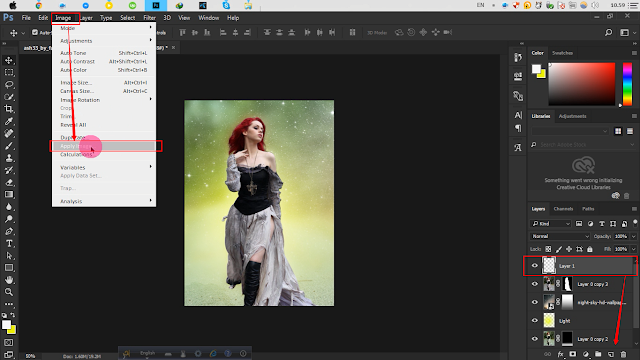Image resolution: width=640 pixels, height=360 pixels.
Task: Toggle Lock image pixels brush icon
Action: click(559, 249)
